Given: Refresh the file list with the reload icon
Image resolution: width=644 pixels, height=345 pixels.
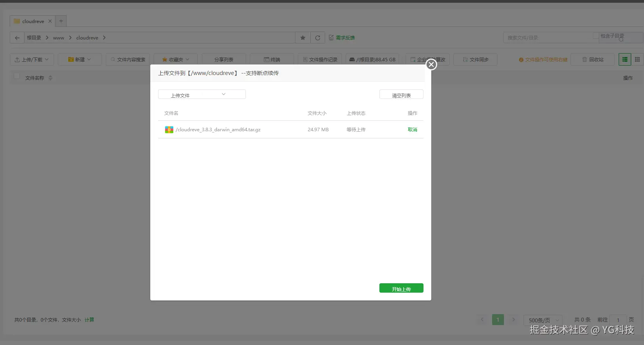Looking at the screenshot, I should 318,38.
